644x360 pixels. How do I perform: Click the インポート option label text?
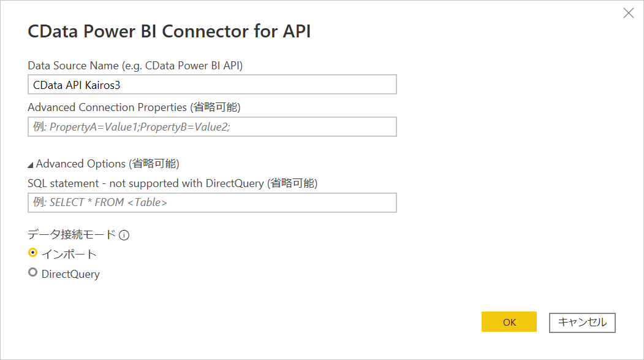click(x=69, y=253)
